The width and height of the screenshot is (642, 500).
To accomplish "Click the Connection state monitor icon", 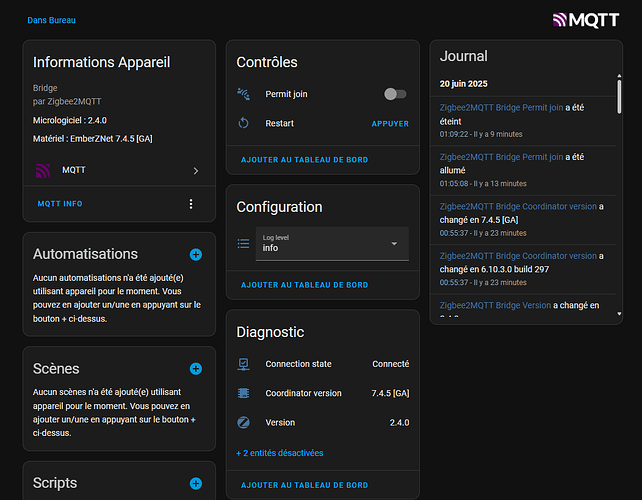I will (x=243, y=364).
